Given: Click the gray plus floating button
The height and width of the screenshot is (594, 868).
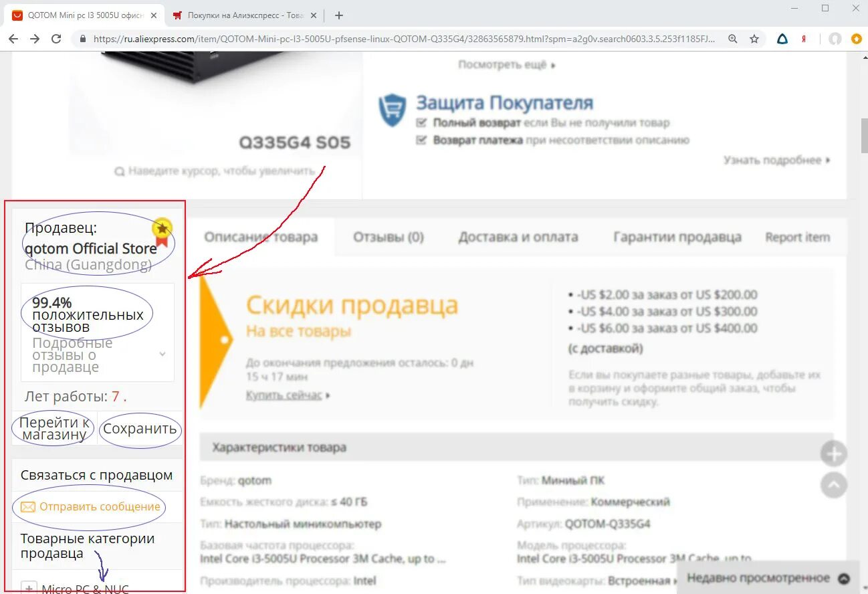Looking at the screenshot, I should click(834, 455).
